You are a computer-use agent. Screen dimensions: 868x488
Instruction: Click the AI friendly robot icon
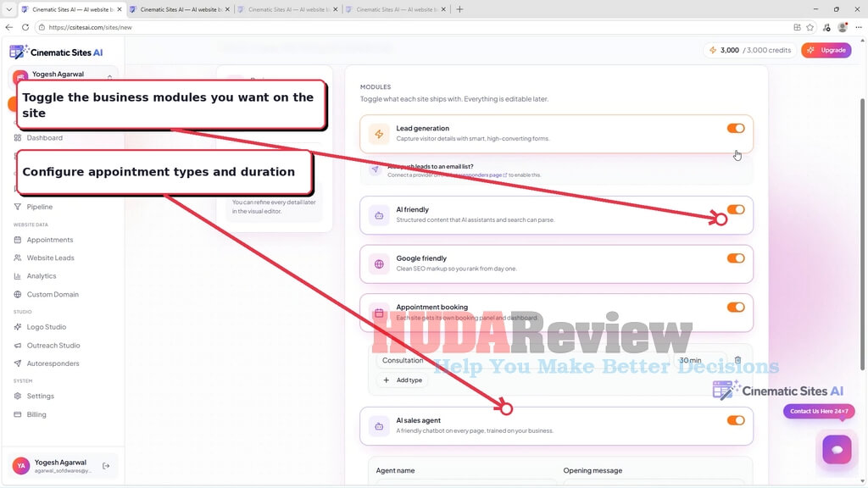click(379, 215)
